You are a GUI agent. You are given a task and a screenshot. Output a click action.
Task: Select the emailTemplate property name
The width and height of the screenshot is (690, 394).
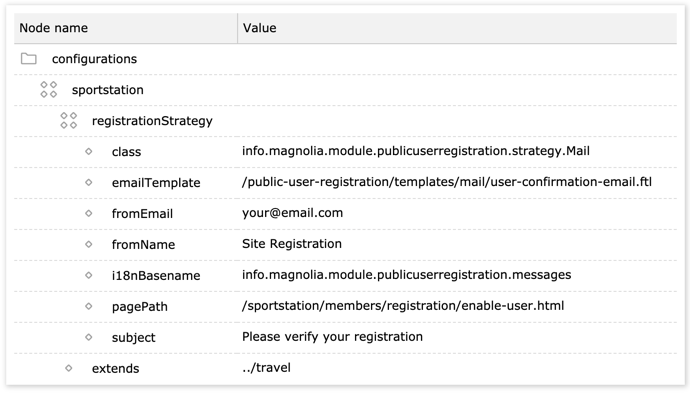[156, 183]
